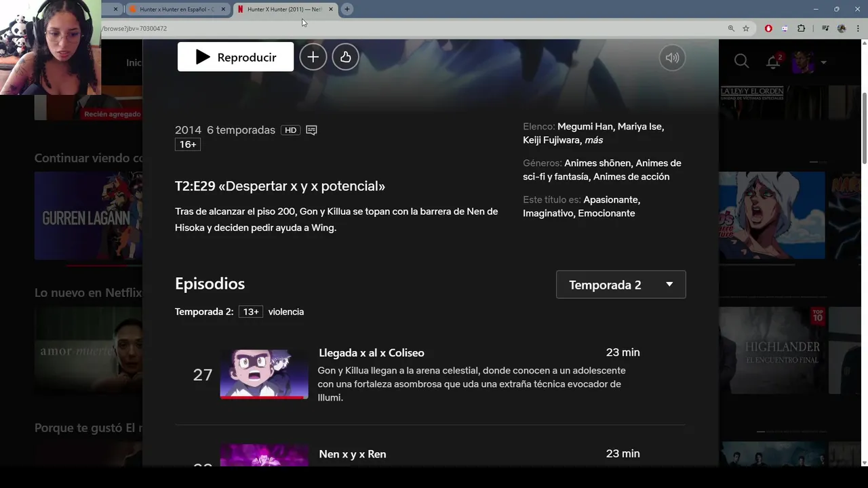Click the episode 27 red progress bar
868x488 pixels.
coord(264,398)
